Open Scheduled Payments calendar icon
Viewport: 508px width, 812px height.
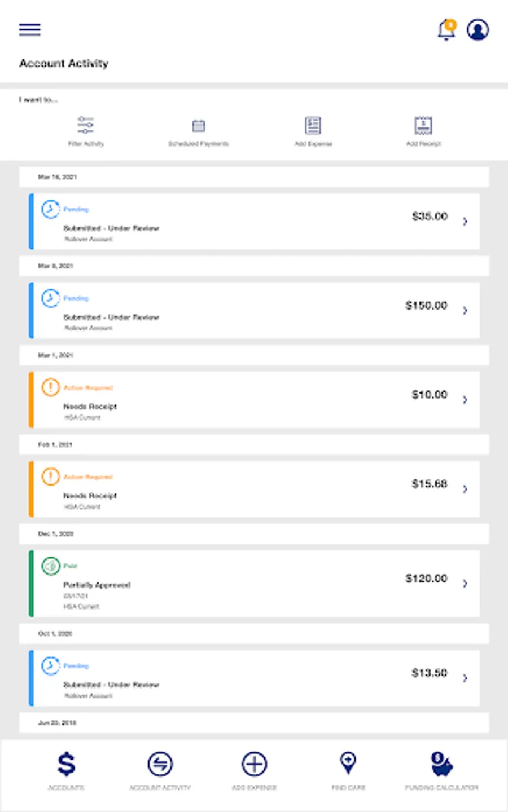[199, 126]
